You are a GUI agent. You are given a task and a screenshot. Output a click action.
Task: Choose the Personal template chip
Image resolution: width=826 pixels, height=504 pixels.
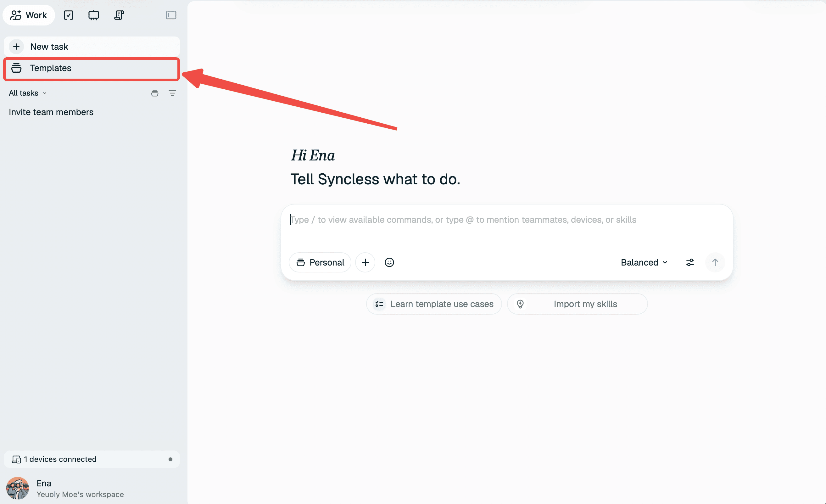[320, 262]
